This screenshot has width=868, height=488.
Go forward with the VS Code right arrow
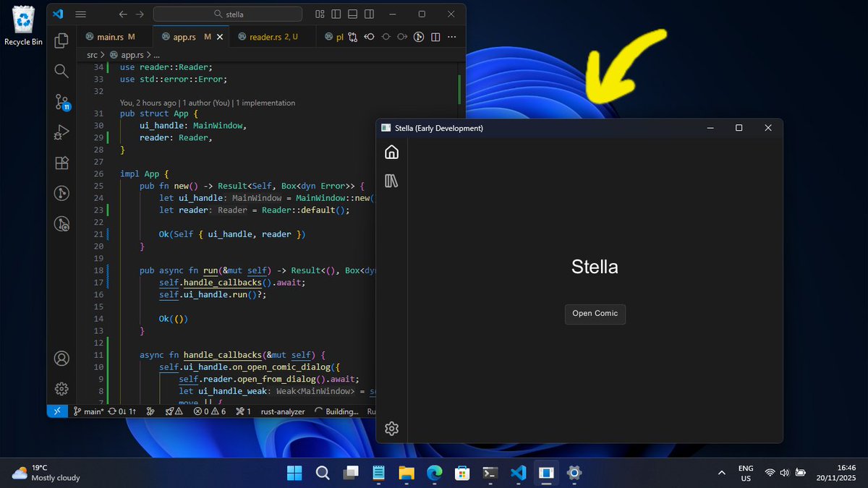[140, 14]
